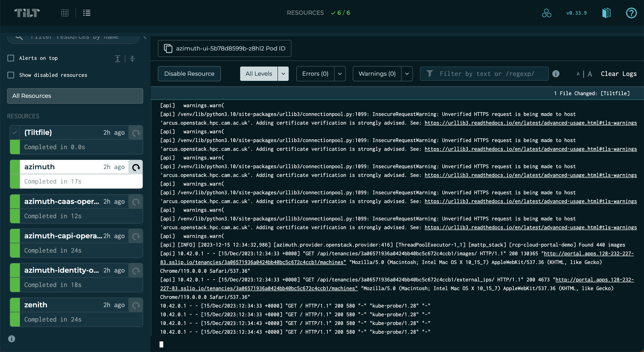Switch to table view grid icon
This screenshot has height=352, width=644.
65,13
